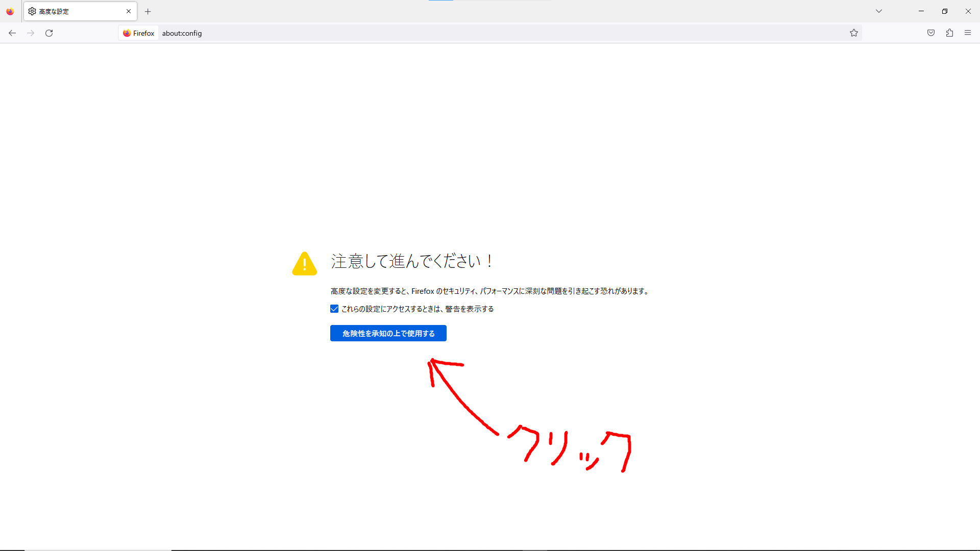Save the page to Pocket
Image resolution: width=980 pixels, height=551 pixels.
(930, 33)
